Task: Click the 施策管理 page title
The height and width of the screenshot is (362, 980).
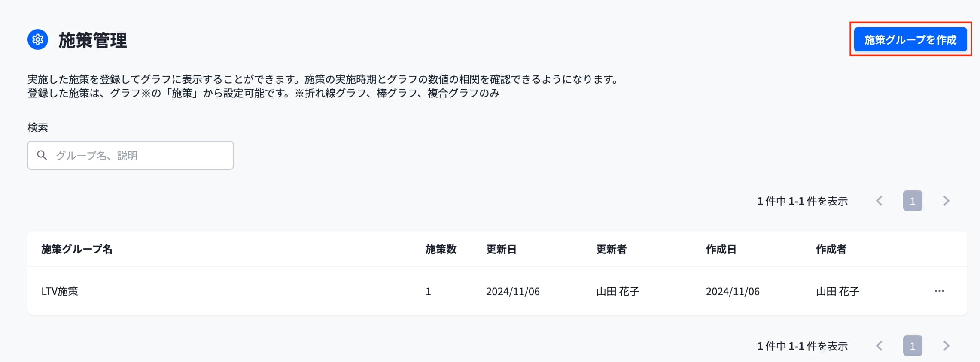Action: point(93,40)
